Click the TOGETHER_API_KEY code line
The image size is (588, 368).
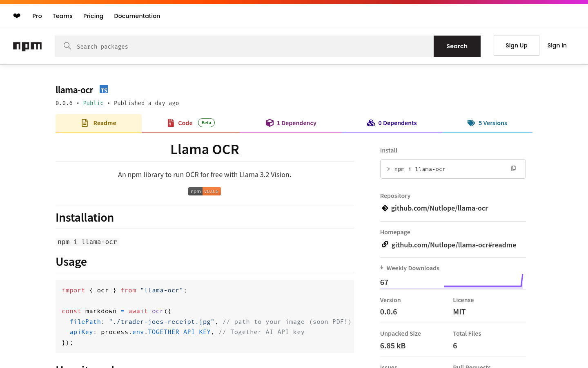[187, 332]
